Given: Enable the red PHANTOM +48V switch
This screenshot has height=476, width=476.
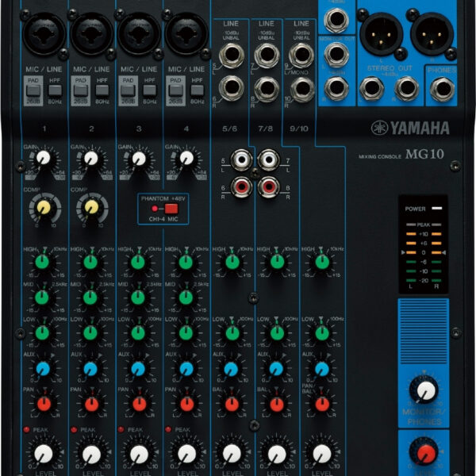Looking at the screenshot, I should click(x=169, y=208).
